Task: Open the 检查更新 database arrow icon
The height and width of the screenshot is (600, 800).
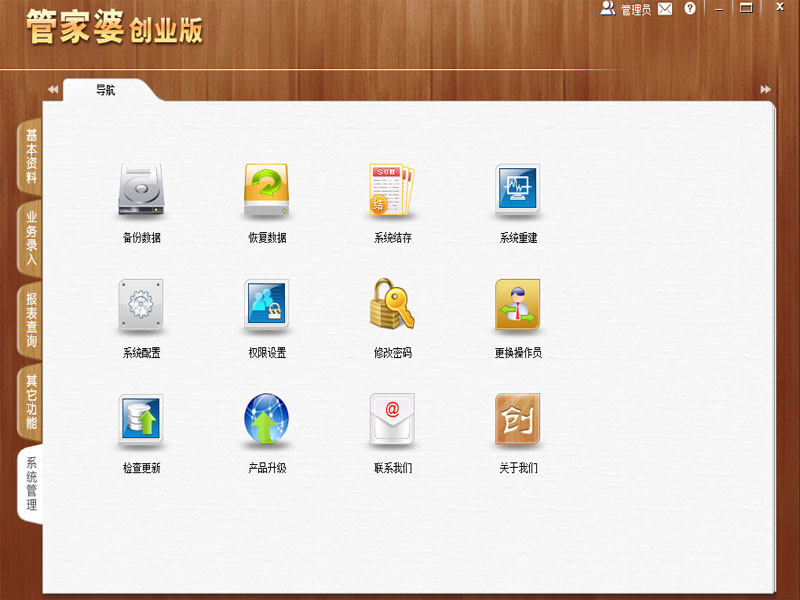Action: (141, 420)
